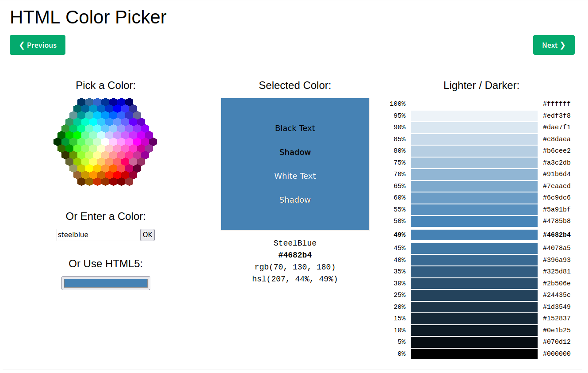Choose the 50% shade bar #4785b8
Image resolution: width=588 pixels, height=373 pixels.
[474, 221]
